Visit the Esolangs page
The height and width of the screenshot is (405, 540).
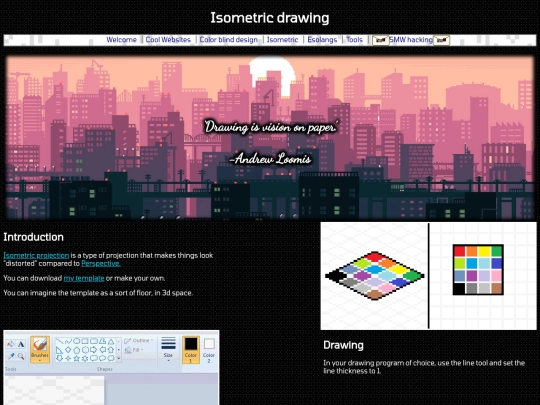click(x=322, y=40)
